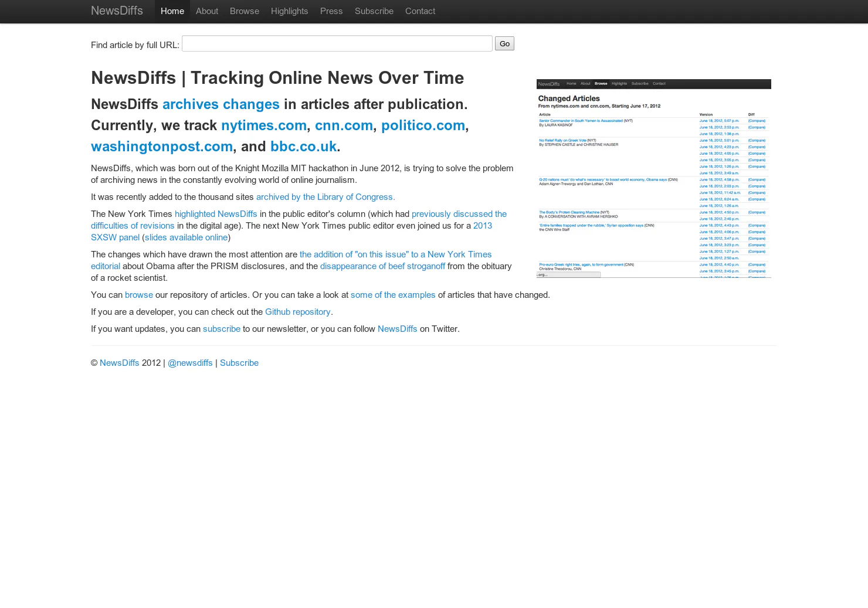Image resolution: width=868 pixels, height=608 pixels.
Task: Follow the 'archives changes' heading link
Action: coord(221,104)
